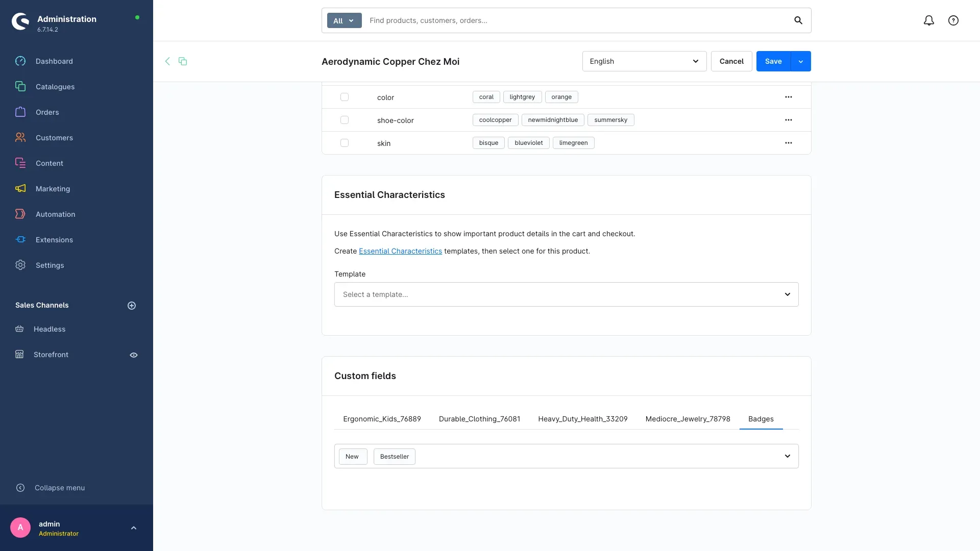The width and height of the screenshot is (980, 551).
Task: Toggle Storefront preview eye icon
Action: click(x=134, y=355)
